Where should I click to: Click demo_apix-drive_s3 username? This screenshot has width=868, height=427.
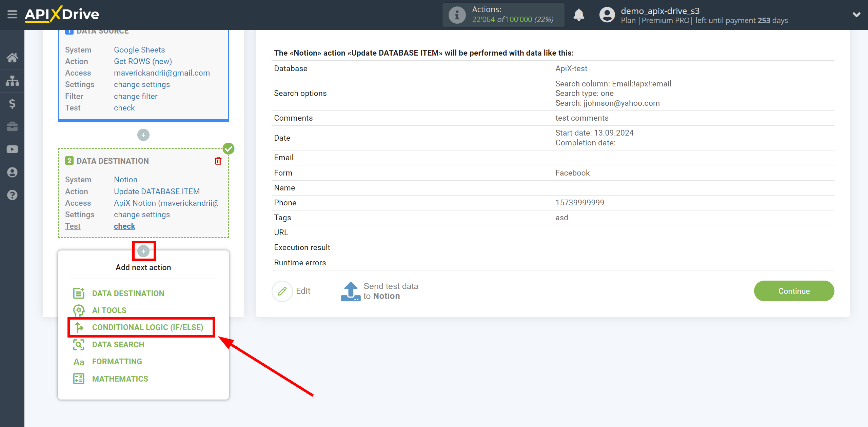660,11
